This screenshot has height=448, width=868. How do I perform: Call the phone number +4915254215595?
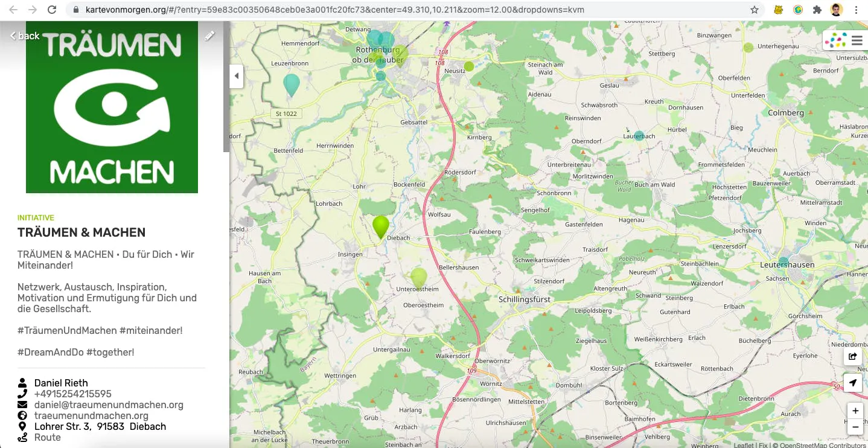coord(72,394)
